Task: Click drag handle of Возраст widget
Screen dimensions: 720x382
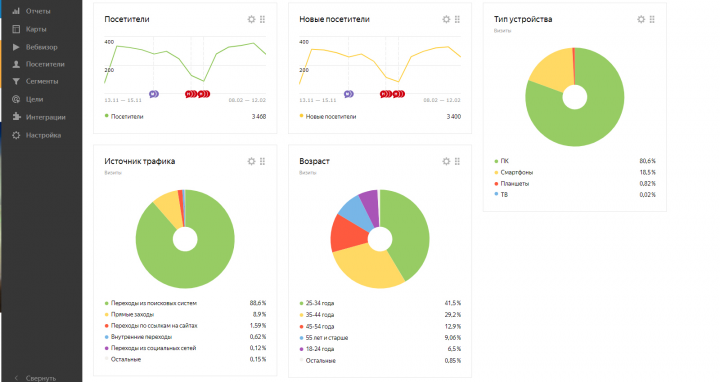Action: (x=457, y=161)
